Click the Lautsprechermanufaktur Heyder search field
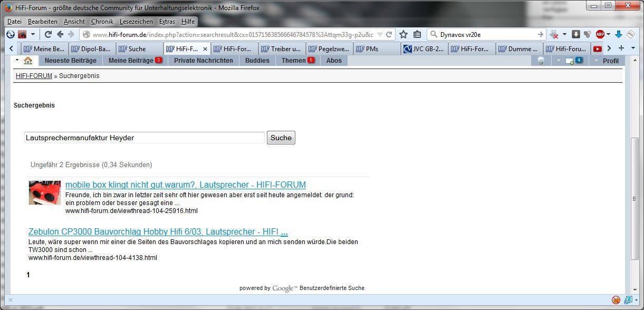This screenshot has width=644, height=310. click(x=144, y=138)
